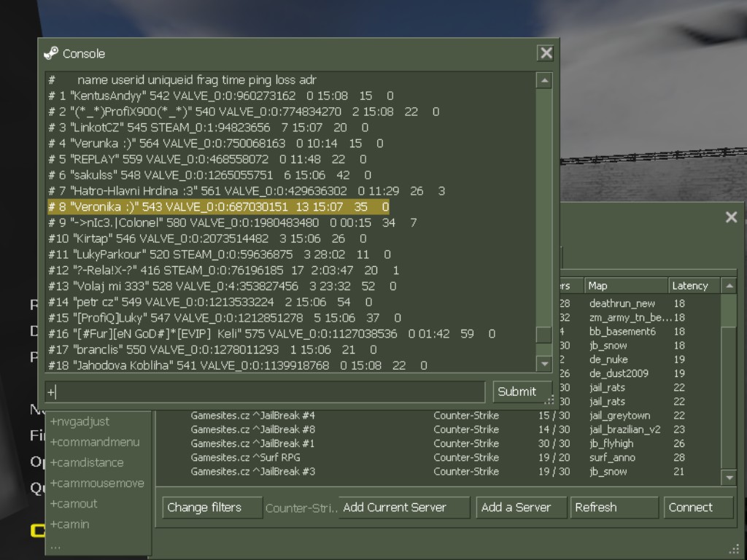Image resolution: width=747 pixels, height=560 pixels.
Task: Focus the console command input field
Action: [x=265, y=392]
